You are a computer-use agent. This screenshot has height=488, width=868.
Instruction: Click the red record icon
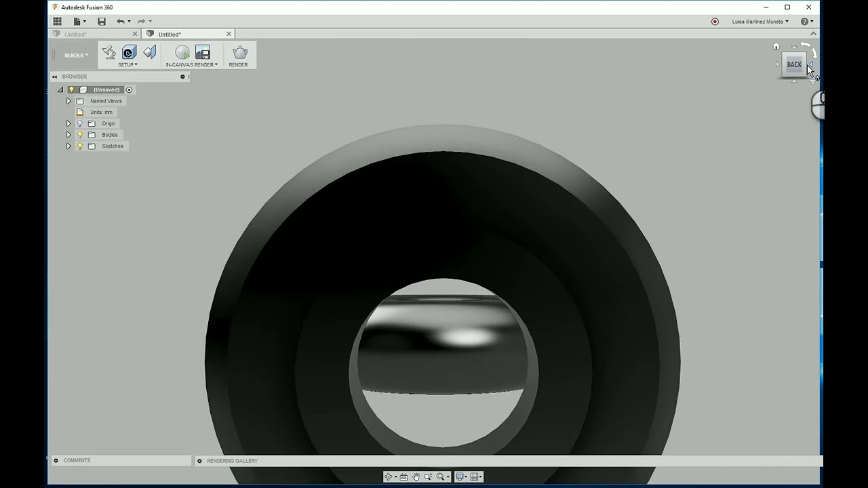pos(715,22)
